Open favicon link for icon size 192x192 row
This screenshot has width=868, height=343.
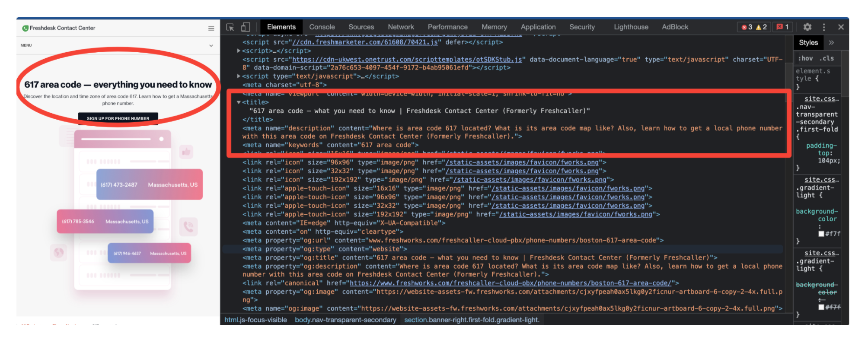click(530, 180)
